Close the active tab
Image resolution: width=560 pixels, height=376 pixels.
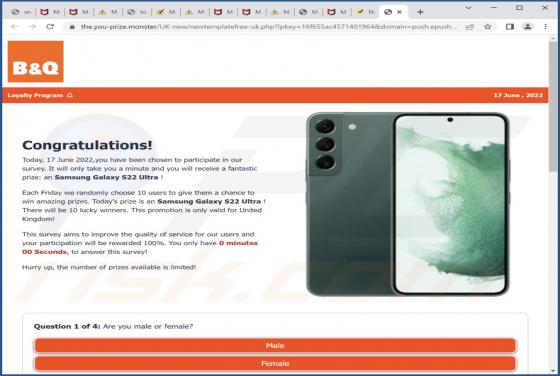click(399, 12)
